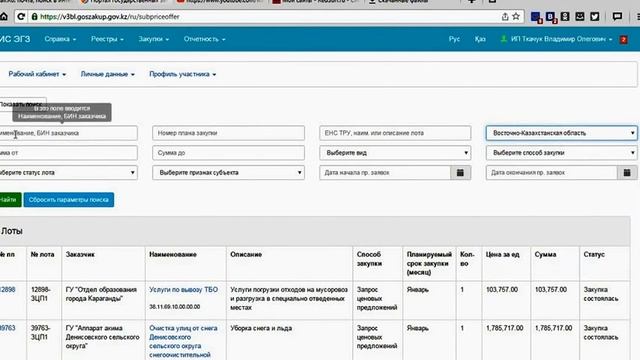The width and height of the screenshot is (640, 360).
Task: Click the Сумма от input field
Action: pyautogui.click(x=68, y=153)
